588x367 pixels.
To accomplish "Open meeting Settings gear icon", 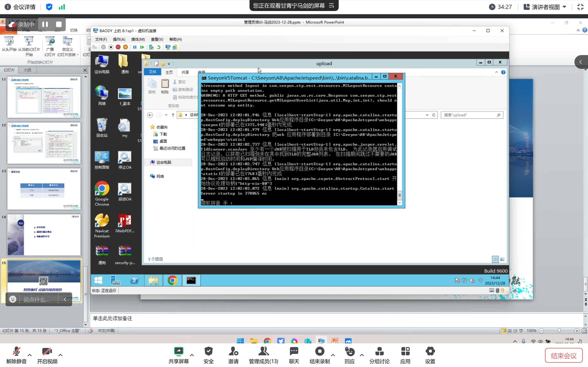I will [430, 351].
